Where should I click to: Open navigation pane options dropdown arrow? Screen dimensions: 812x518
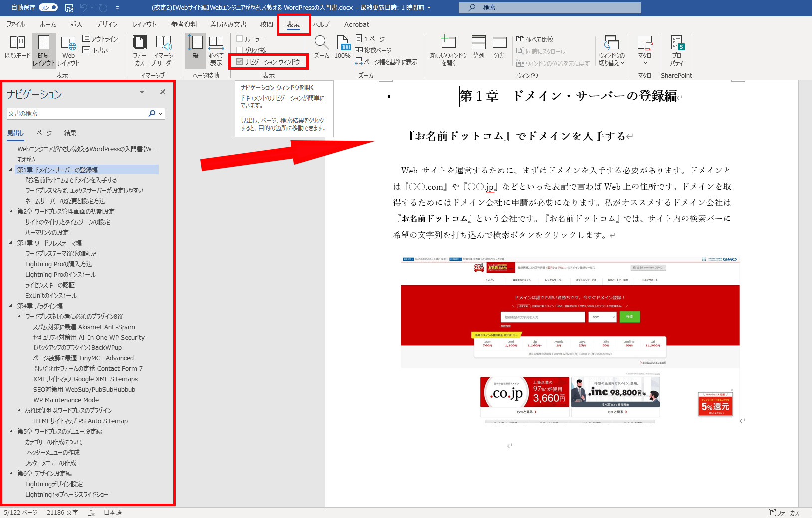point(142,92)
